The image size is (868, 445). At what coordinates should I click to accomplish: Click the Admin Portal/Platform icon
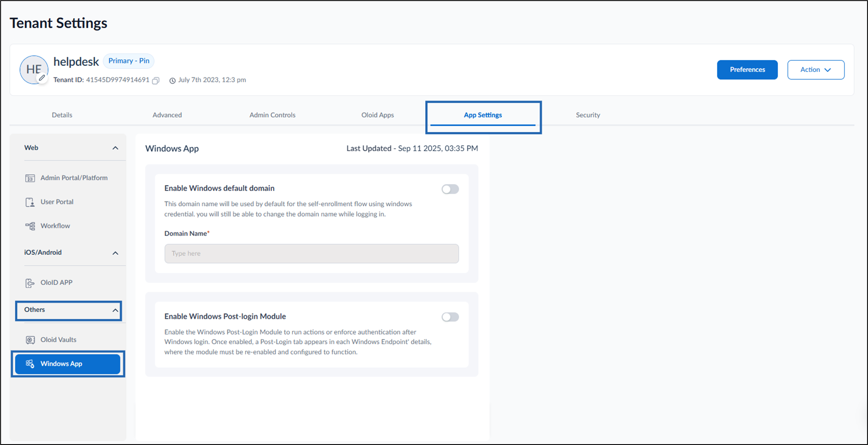(x=30, y=178)
